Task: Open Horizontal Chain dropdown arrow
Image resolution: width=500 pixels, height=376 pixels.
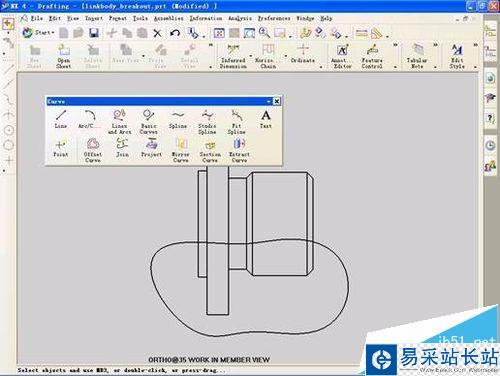Action: tap(286, 56)
